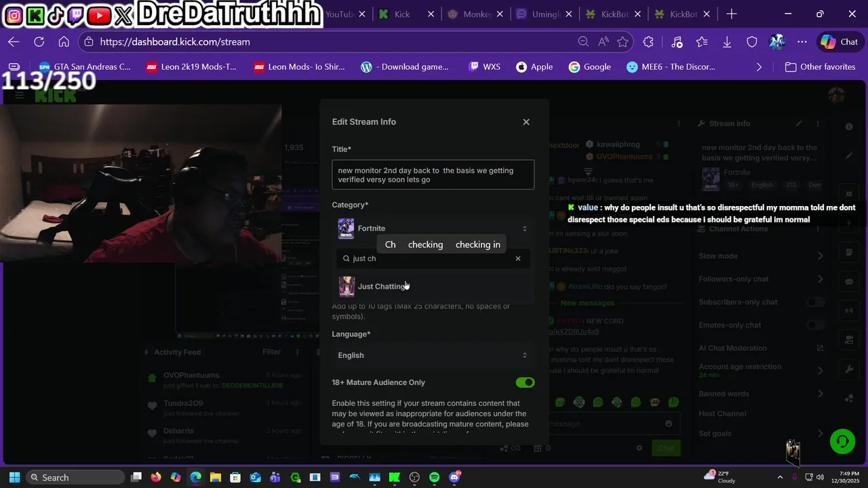Viewport: 868px width, 488px height.
Task: Open the browser home page
Action: pyautogui.click(x=64, y=42)
